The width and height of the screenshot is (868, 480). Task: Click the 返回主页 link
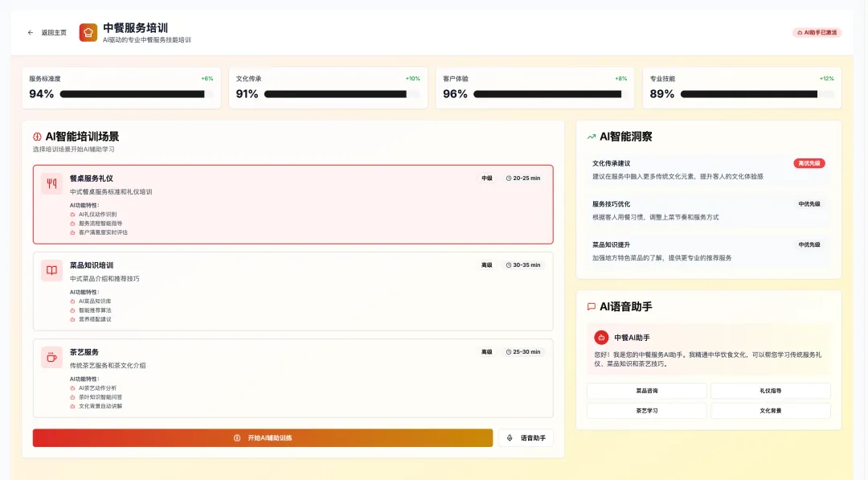point(54,33)
